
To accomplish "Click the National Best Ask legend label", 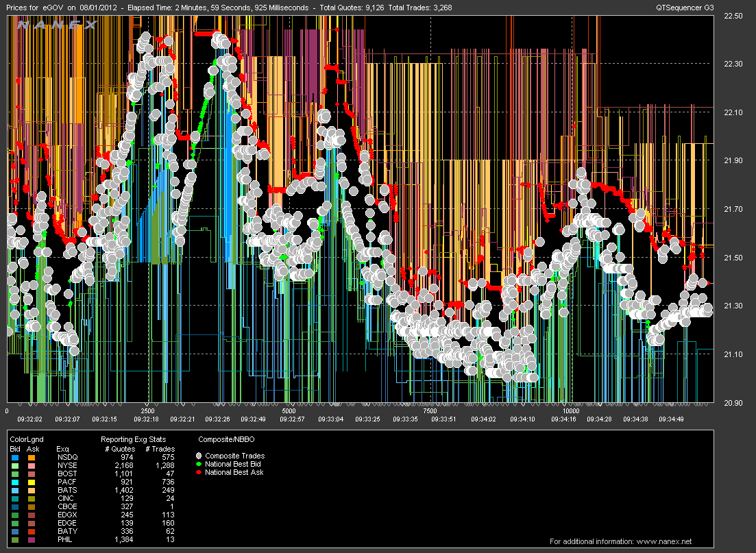I will 234,472.
